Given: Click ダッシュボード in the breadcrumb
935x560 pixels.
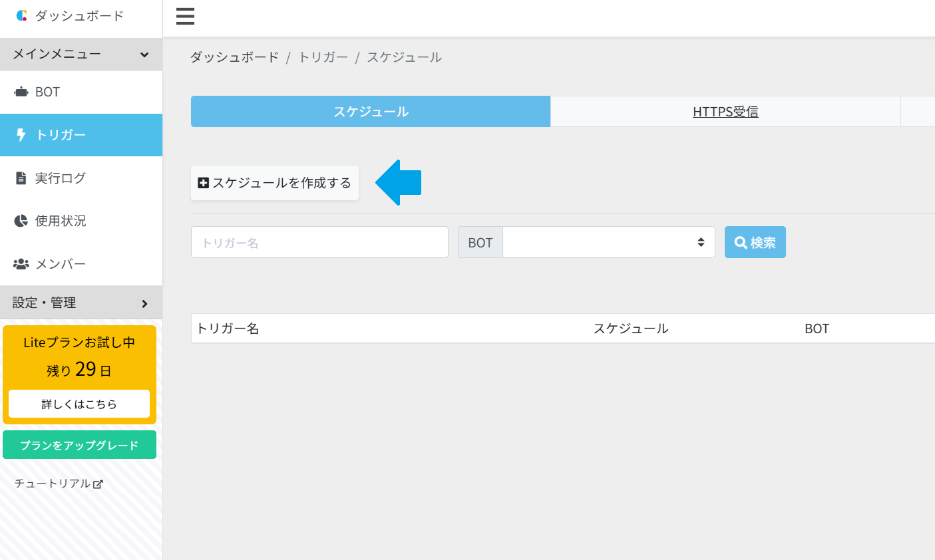Looking at the screenshot, I should click(x=234, y=57).
